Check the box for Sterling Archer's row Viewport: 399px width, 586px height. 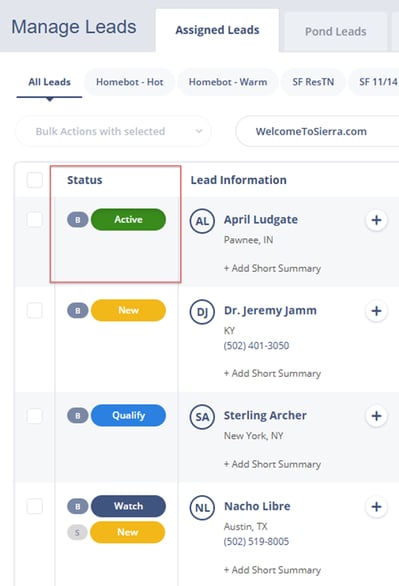[35, 416]
